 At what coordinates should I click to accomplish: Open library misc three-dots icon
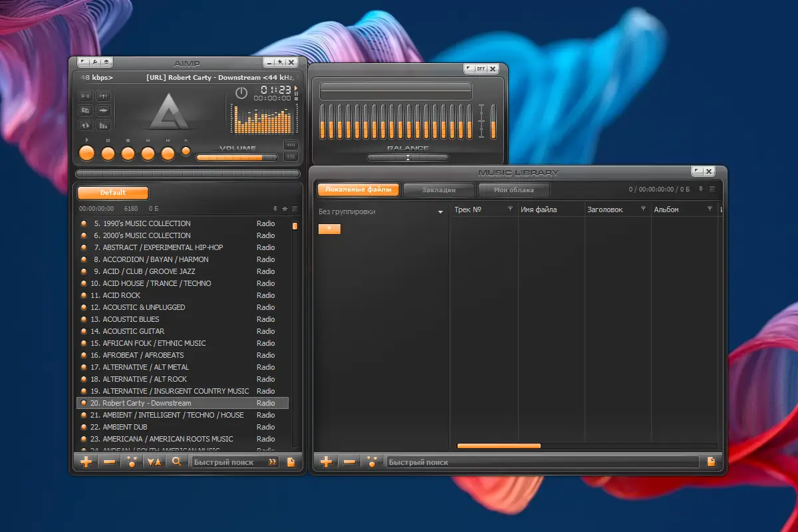pos(371,462)
